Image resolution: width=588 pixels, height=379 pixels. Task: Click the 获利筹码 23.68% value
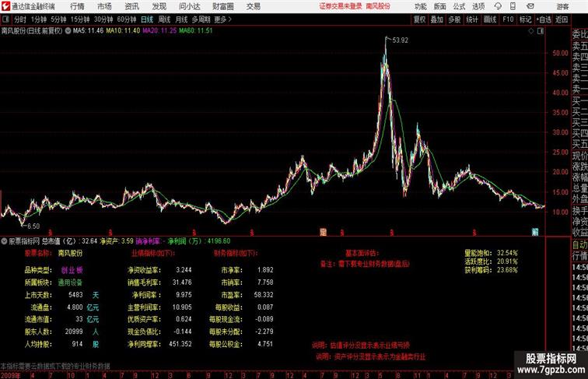[x=507, y=270]
